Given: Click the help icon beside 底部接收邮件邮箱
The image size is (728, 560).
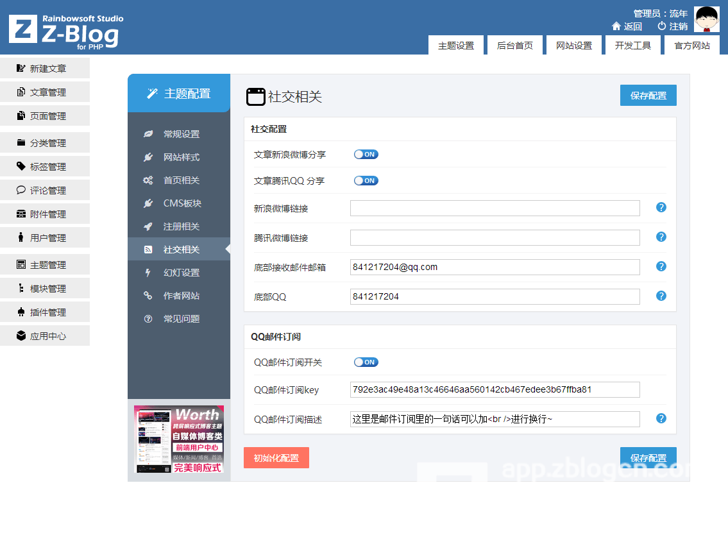Looking at the screenshot, I should click(x=661, y=266).
